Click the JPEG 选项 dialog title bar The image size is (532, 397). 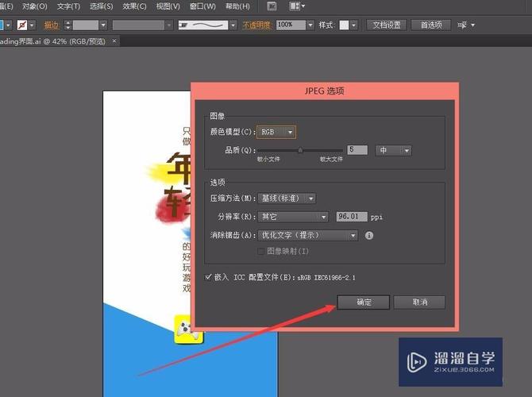tap(325, 91)
